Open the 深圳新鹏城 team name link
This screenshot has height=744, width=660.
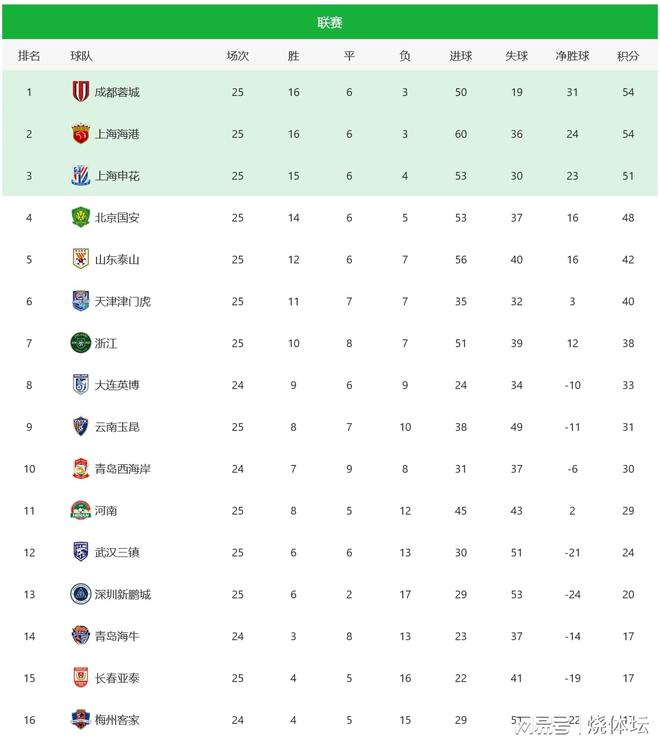122,594
